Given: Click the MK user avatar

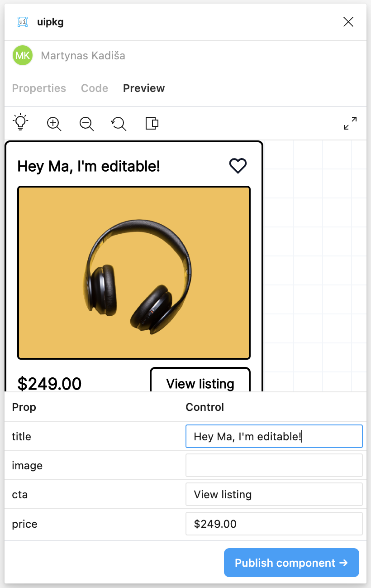Looking at the screenshot, I should [23, 55].
